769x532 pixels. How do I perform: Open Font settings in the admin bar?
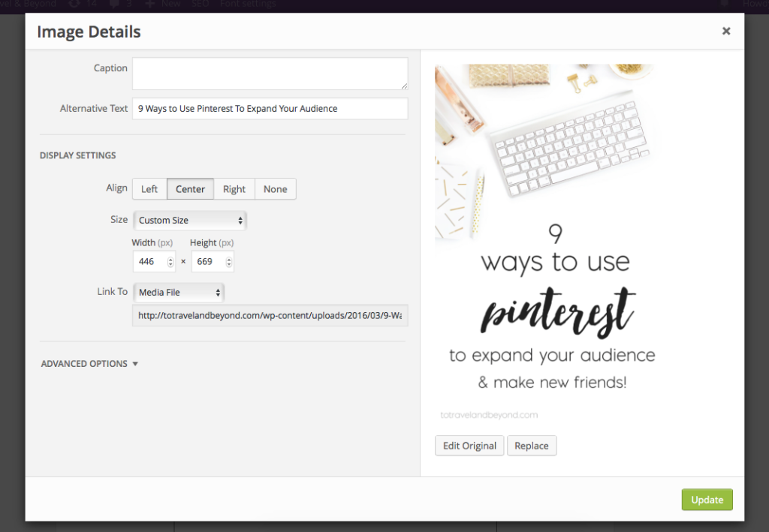click(248, 4)
